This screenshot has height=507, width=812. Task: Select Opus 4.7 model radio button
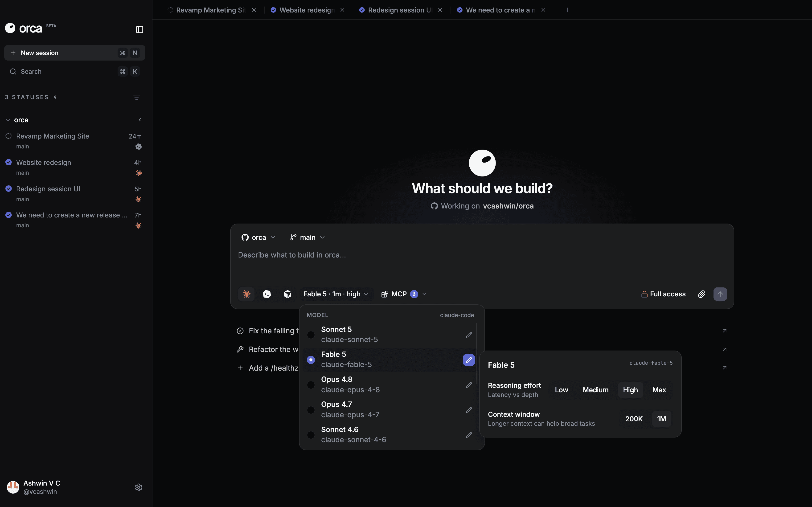[x=311, y=410]
